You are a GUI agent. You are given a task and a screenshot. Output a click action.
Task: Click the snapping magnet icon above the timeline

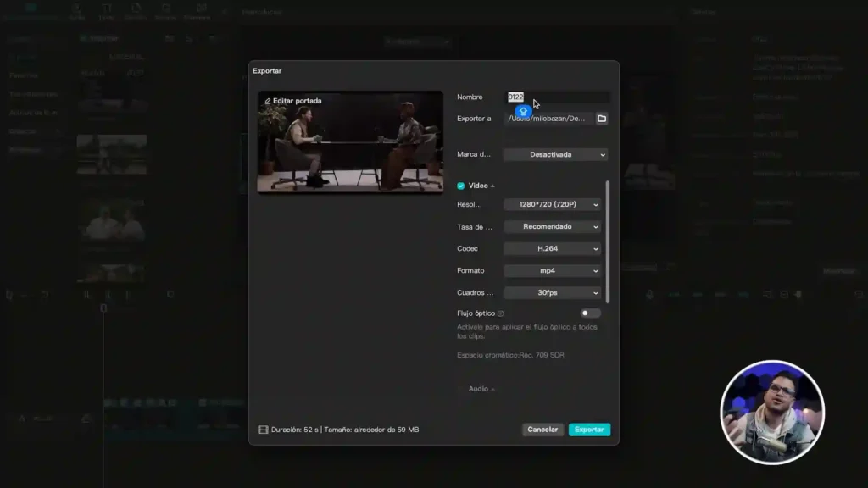pyautogui.click(x=170, y=293)
